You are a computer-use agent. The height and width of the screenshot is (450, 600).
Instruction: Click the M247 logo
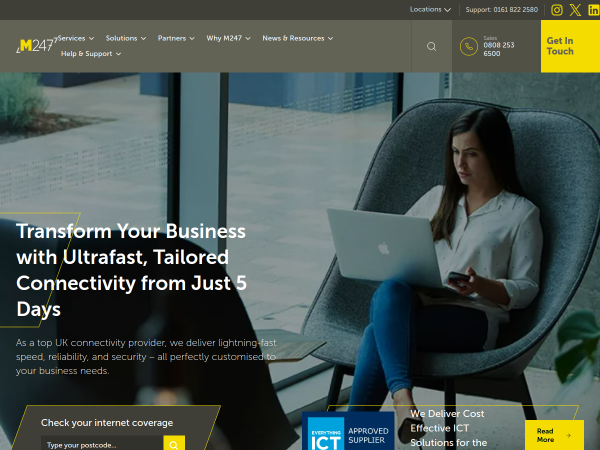tap(36, 45)
